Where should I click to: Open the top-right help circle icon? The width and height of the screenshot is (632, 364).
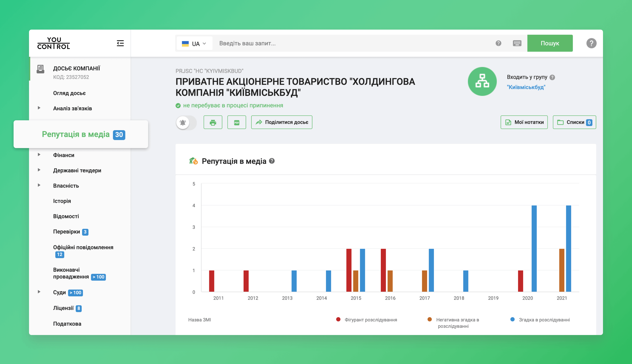pyautogui.click(x=591, y=43)
